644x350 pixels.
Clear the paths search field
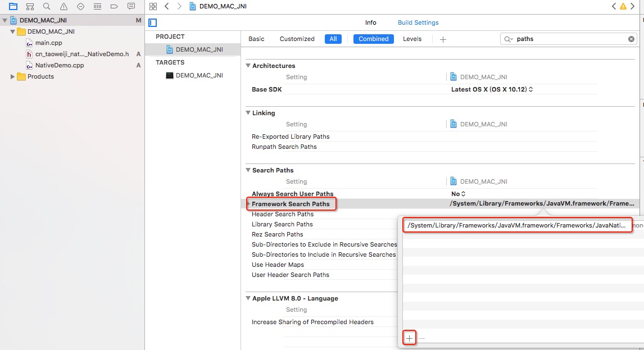coord(631,39)
